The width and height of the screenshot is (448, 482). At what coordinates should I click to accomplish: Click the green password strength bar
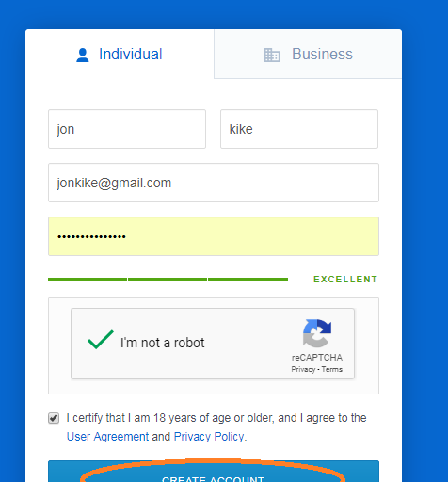click(x=168, y=280)
